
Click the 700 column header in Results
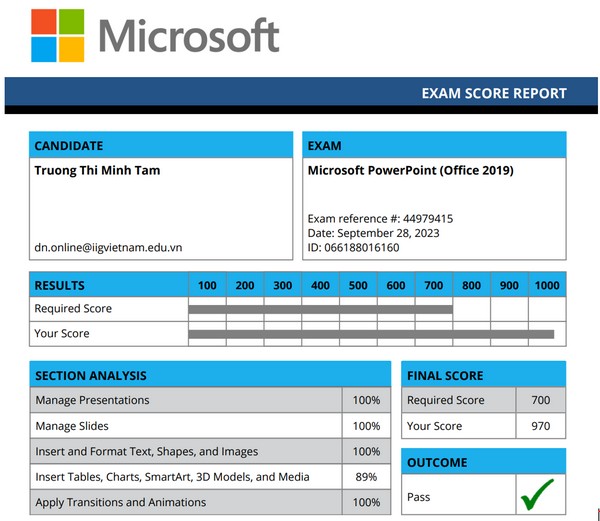[434, 285]
